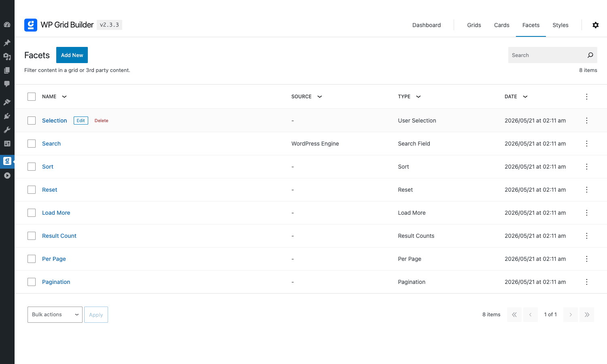Check the Selection facet checkbox
Viewport: 607px width, 364px height.
[x=32, y=121]
